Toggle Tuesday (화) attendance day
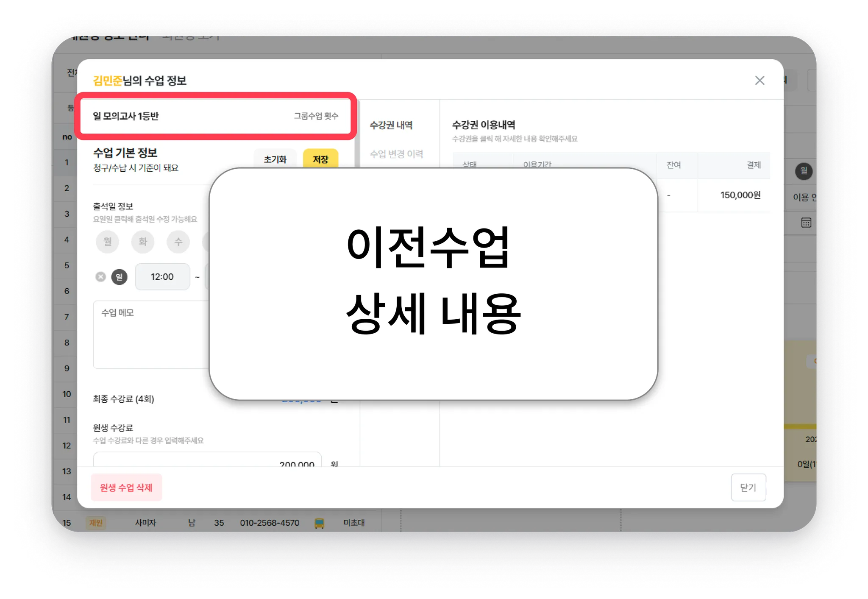Image resolution: width=868 pixels, height=599 pixels. coord(143,242)
